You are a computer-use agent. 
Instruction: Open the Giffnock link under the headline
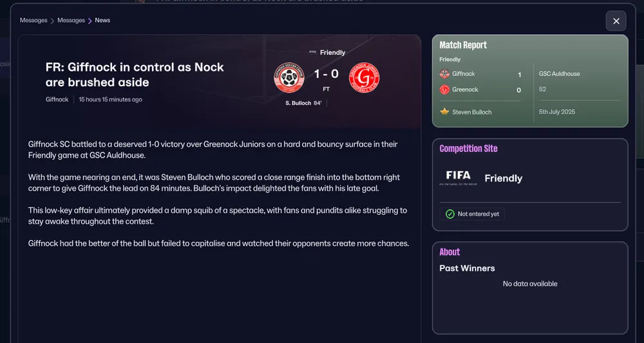pos(57,100)
